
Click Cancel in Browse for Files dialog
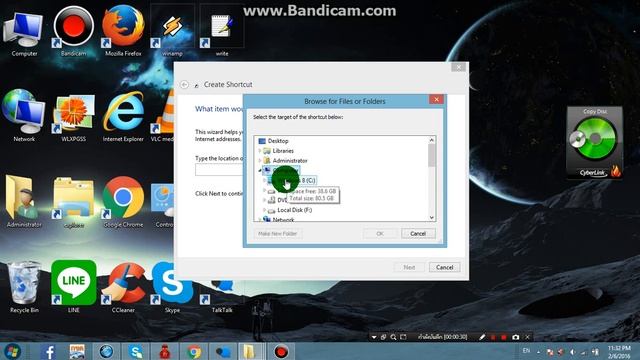coord(418,233)
